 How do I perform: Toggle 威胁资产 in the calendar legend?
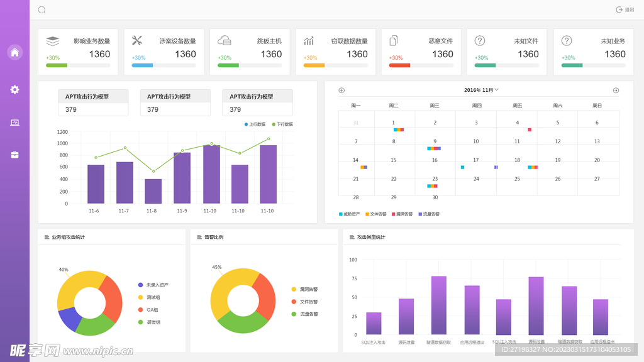coord(350,214)
